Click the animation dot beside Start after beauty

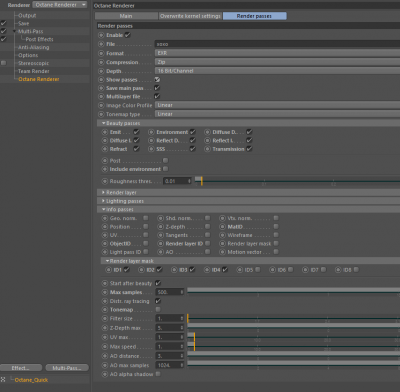click(x=105, y=283)
